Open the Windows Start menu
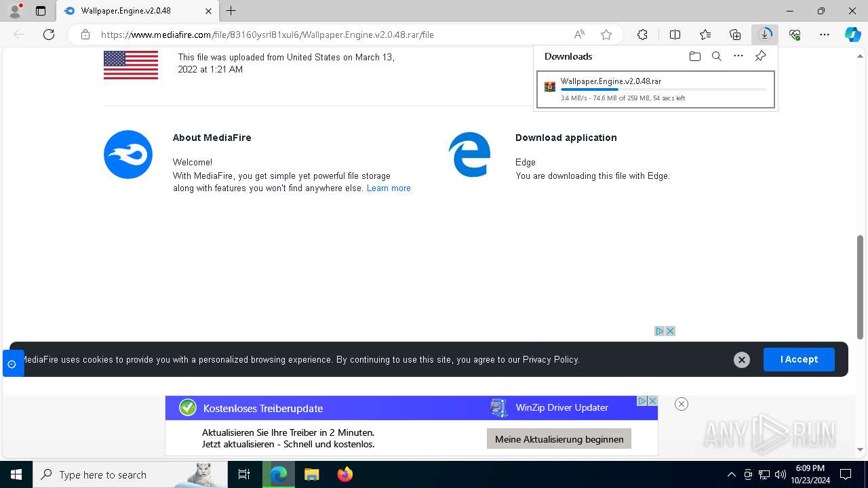 16,474
